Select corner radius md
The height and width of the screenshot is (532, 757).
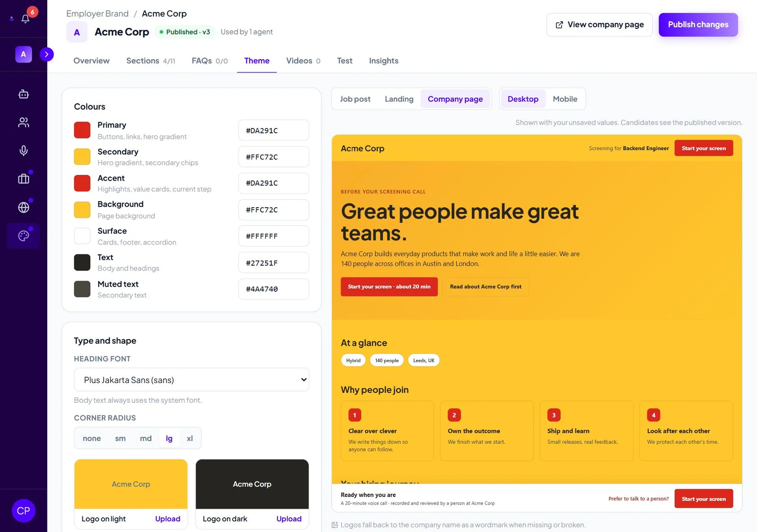pyautogui.click(x=146, y=438)
